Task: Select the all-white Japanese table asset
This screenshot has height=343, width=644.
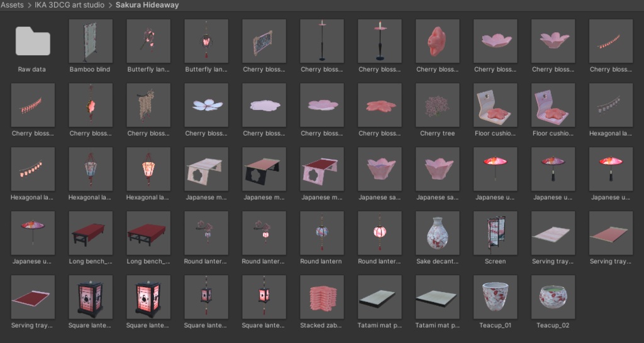Action: click(206, 169)
